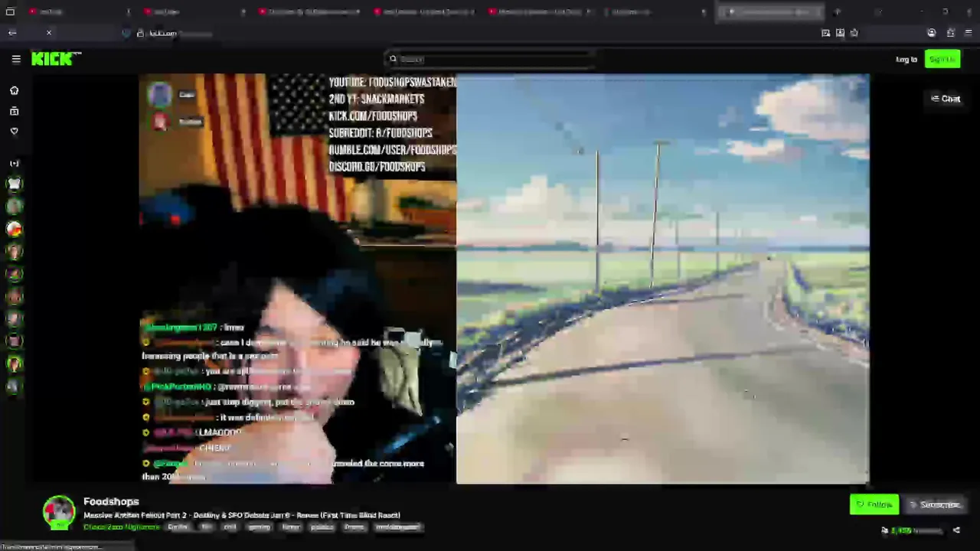
Task: Open the hamburger menu beside the Kick logo
Action: (x=16, y=59)
